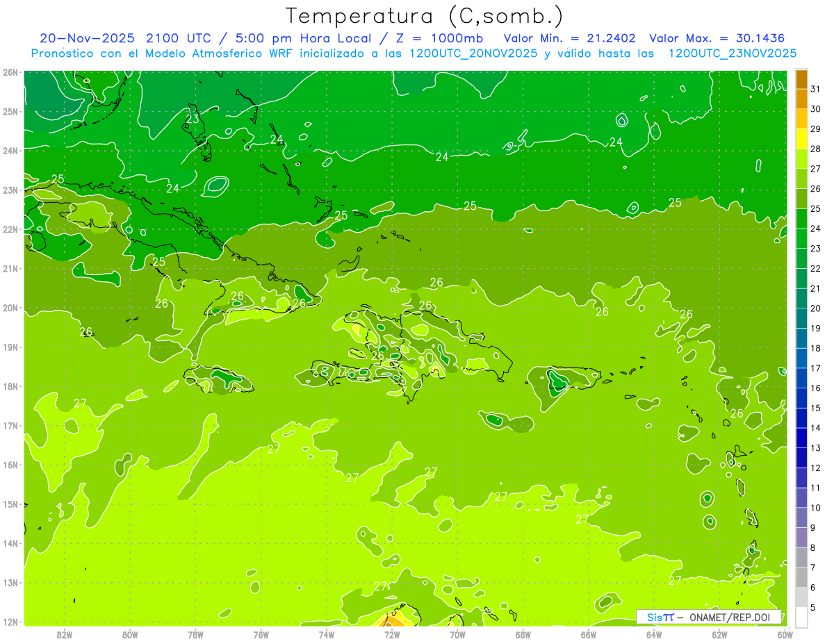
Task: Click the 74W longitude axis label
Action: (326, 634)
